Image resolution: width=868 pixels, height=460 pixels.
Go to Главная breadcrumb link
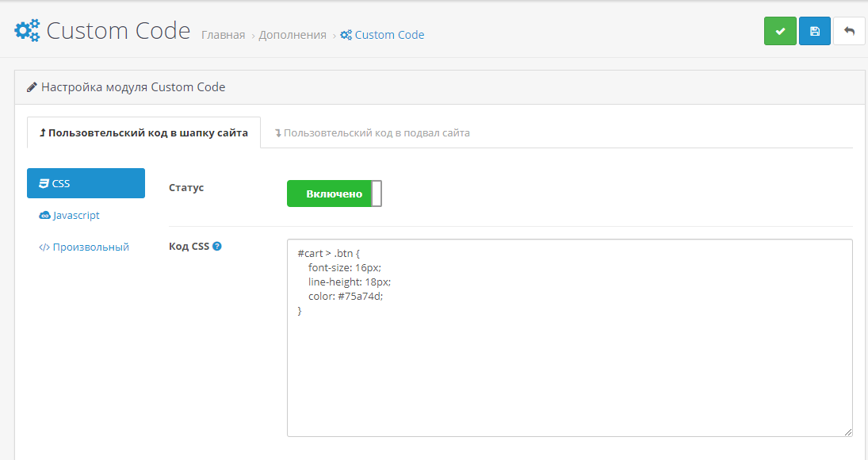(x=223, y=35)
